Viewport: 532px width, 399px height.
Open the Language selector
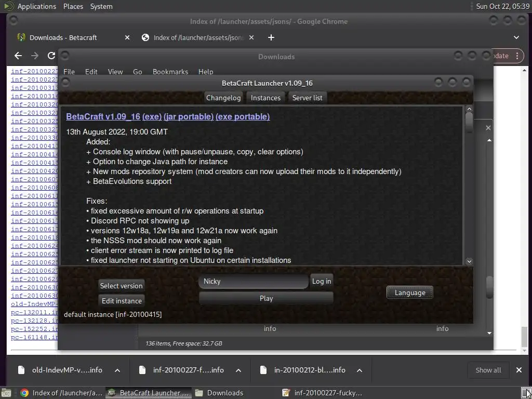point(409,292)
